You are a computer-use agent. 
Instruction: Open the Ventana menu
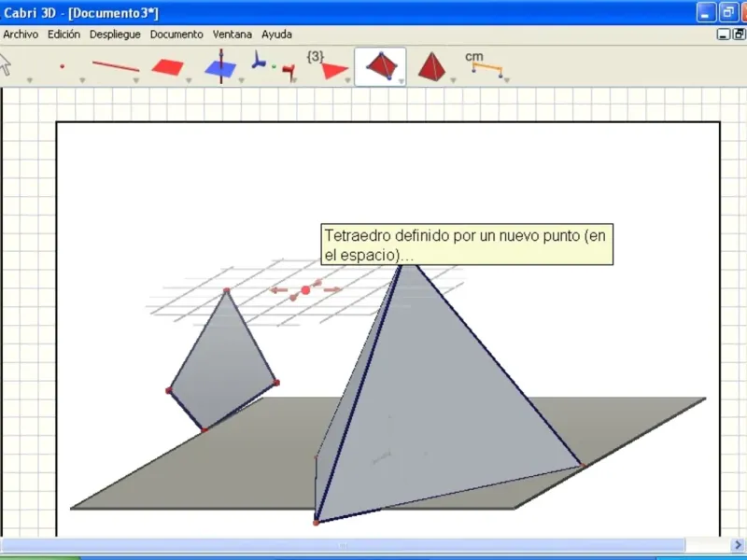point(232,35)
